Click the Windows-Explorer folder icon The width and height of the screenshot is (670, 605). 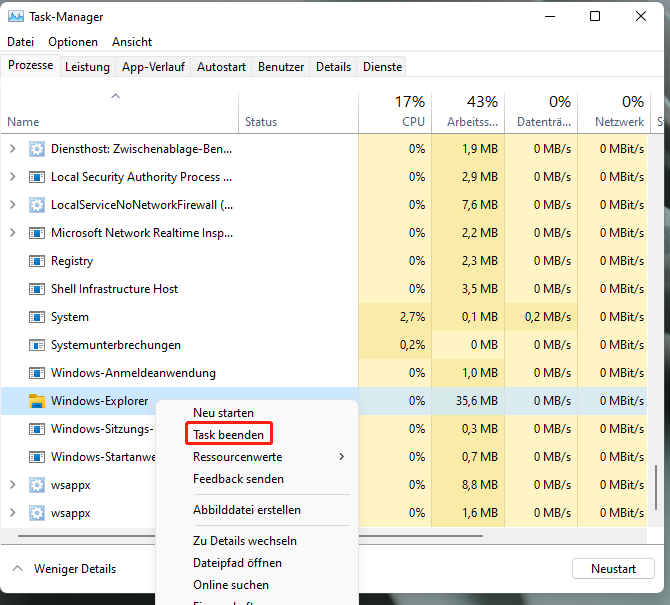pyautogui.click(x=37, y=401)
